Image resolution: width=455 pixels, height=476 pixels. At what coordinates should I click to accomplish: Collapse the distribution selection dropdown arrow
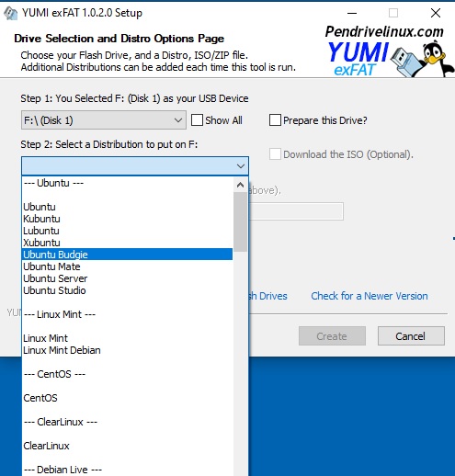(241, 166)
